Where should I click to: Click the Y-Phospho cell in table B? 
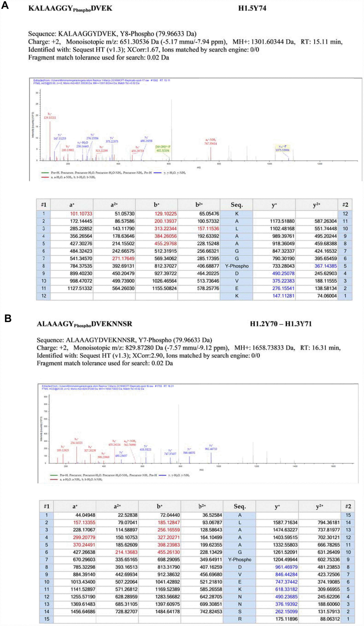pyautogui.click(x=240, y=559)
